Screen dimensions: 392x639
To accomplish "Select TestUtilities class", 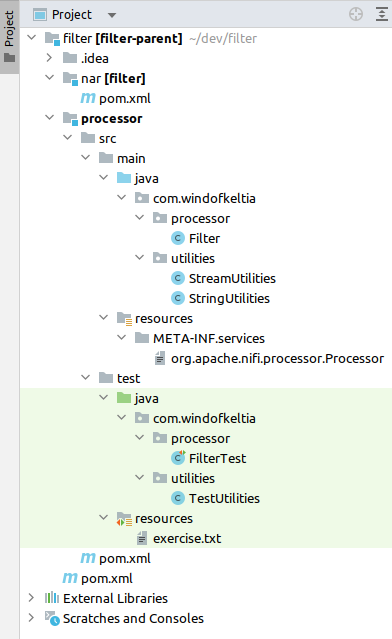I will click(224, 498).
